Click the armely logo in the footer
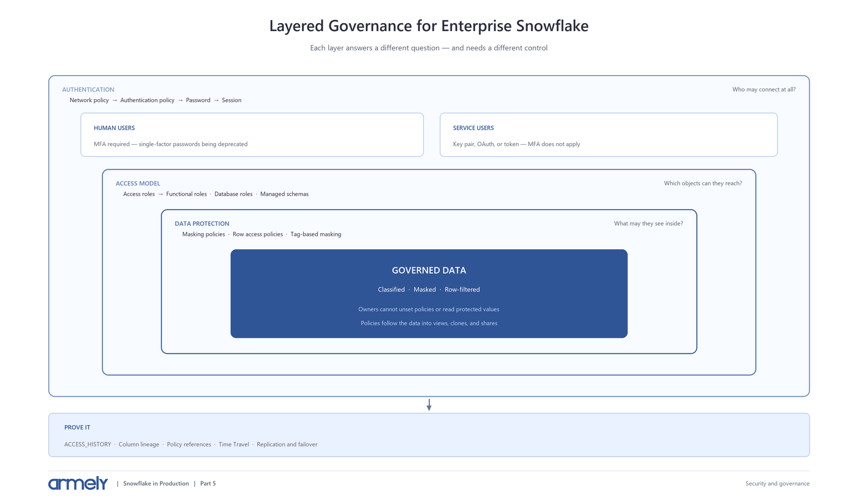 point(78,483)
